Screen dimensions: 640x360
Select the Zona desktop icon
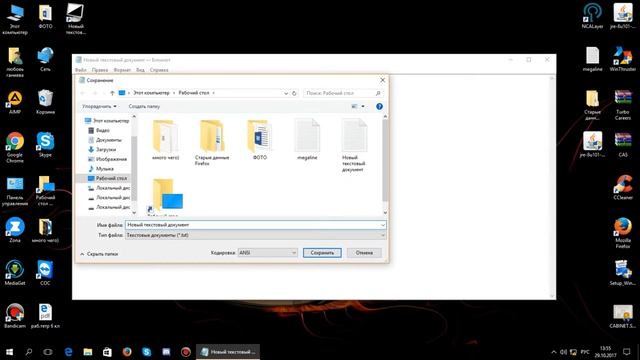click(x=15, y=230)
